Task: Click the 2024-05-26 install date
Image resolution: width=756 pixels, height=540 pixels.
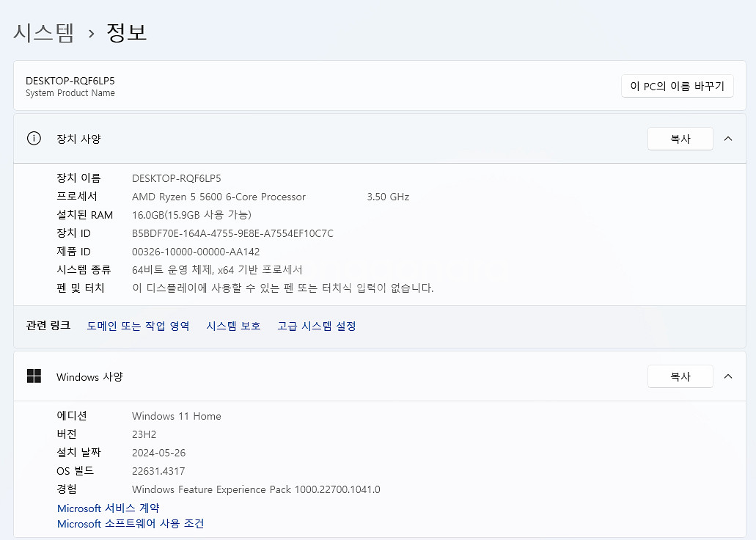Action: click(x=158, y=453)
